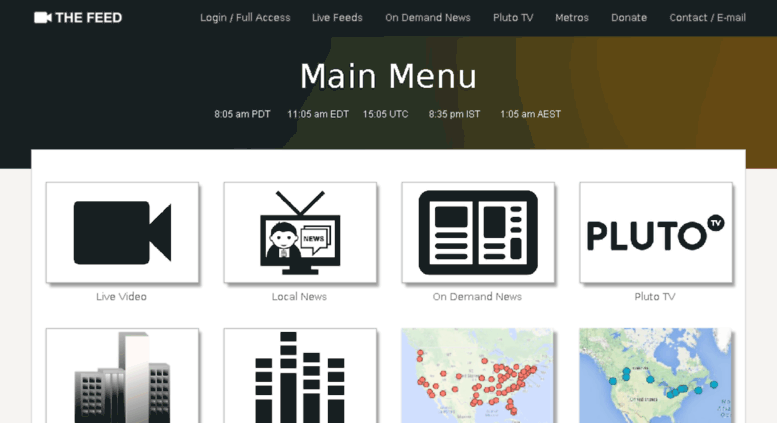Click the 15:05 UTC time
The width and height of the screenshot is (777, 423).
[x=386, y=114]
